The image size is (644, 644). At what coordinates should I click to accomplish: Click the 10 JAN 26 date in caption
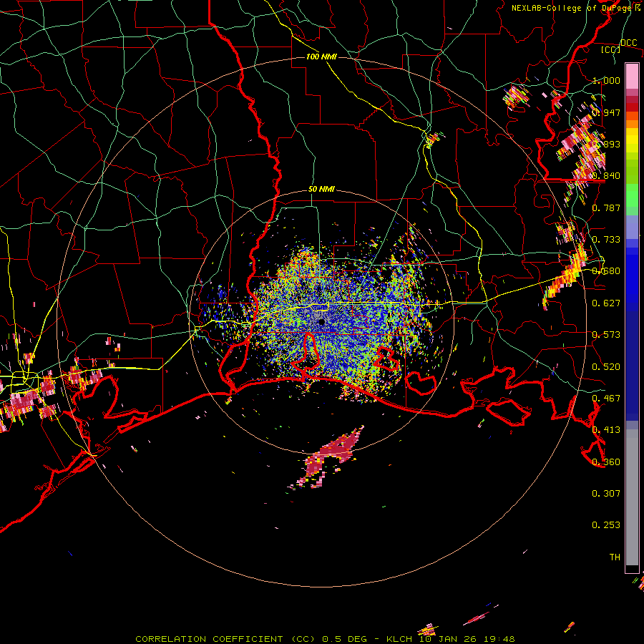449,639
